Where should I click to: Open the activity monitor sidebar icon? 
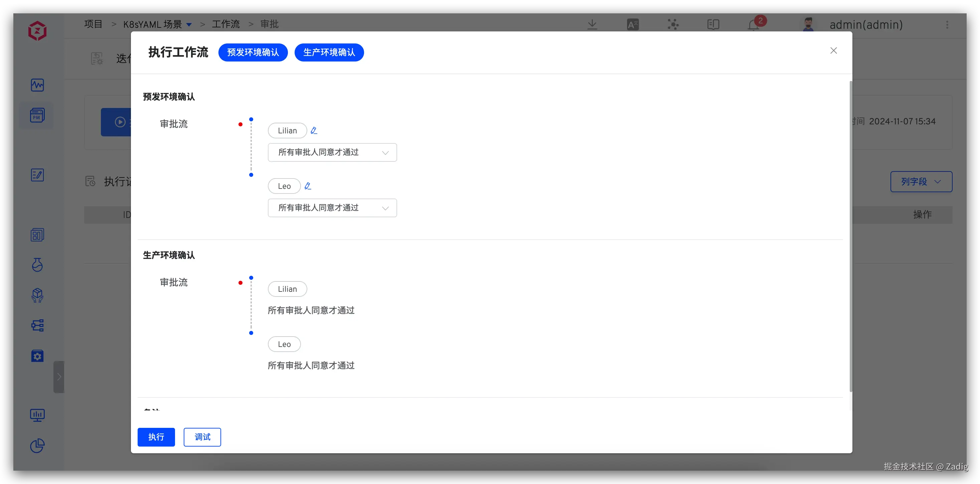[37, 85]
